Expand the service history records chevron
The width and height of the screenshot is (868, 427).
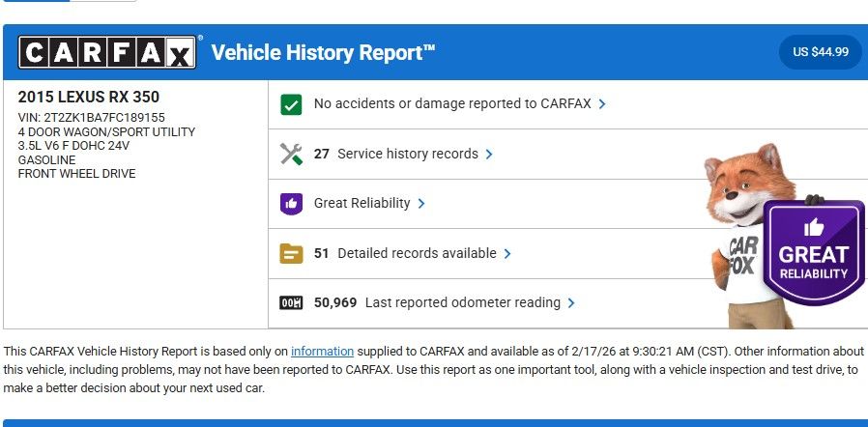489,155
